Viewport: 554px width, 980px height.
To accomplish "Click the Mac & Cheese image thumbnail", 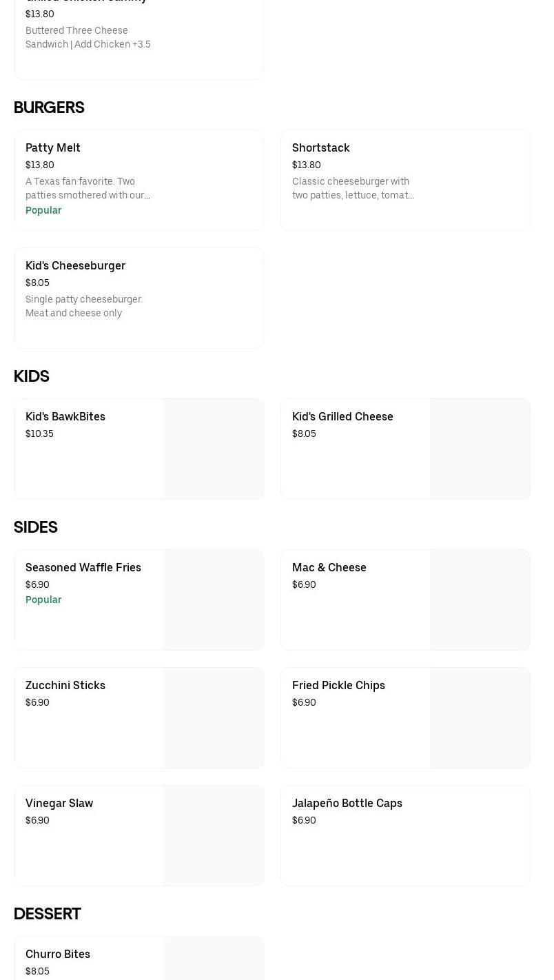I will pos(480,600).
